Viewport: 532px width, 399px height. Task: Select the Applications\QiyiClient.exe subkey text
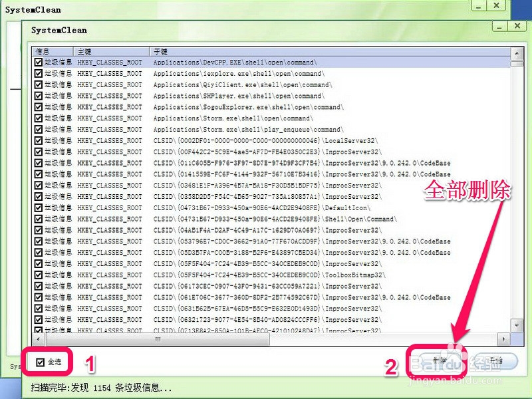pos(243,85)
